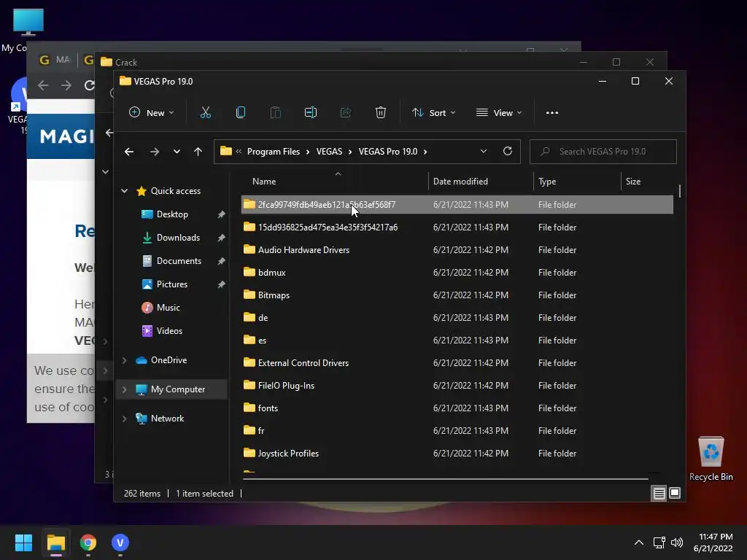Screen dimensions: 747x560
Task: Select the es folder
Action: [457, 341]
